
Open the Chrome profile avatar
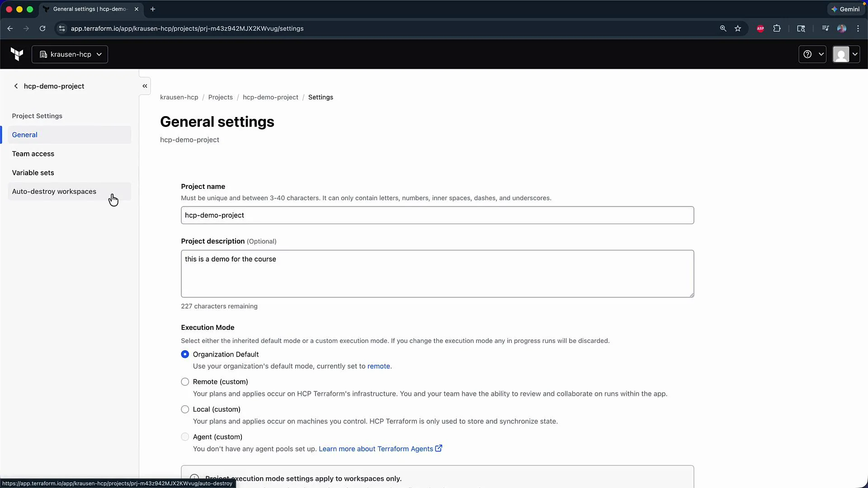click(x=842, y=28)
